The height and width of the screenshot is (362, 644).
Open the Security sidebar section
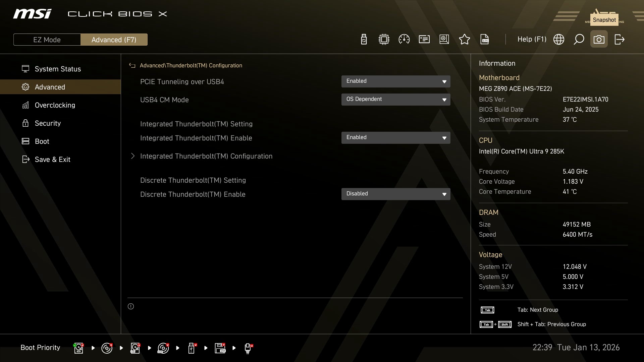pos(48,123)
